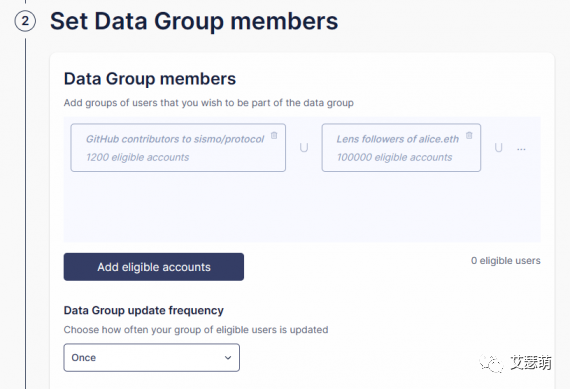This screenshot has width=570, height=389.
Task: Click the 'Set Data Group members' title
Action: [194, 21]
